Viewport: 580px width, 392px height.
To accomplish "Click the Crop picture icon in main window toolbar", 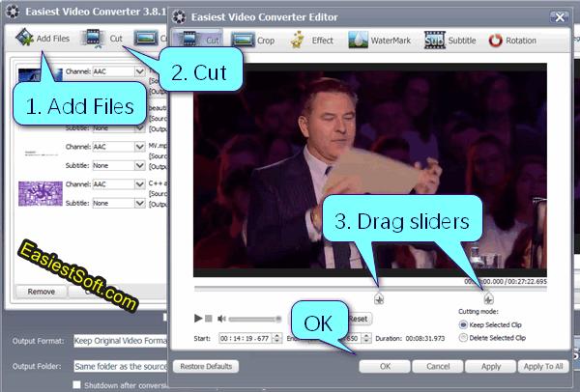I will [146, 38].
